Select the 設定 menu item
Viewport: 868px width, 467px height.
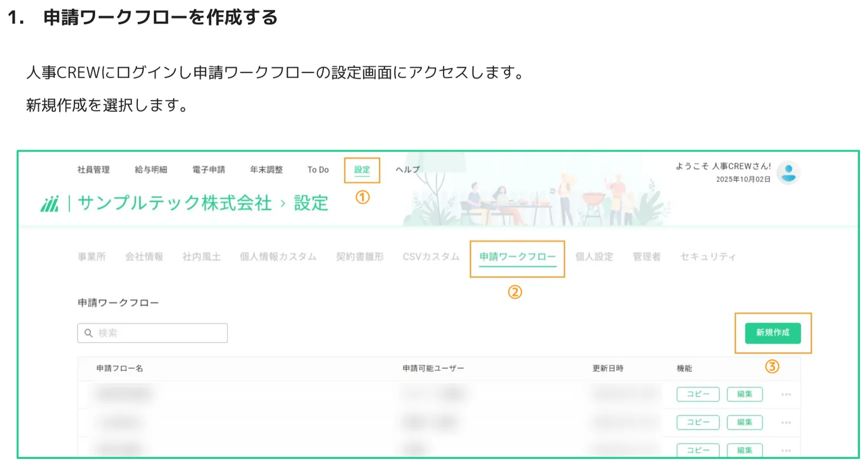362,170
